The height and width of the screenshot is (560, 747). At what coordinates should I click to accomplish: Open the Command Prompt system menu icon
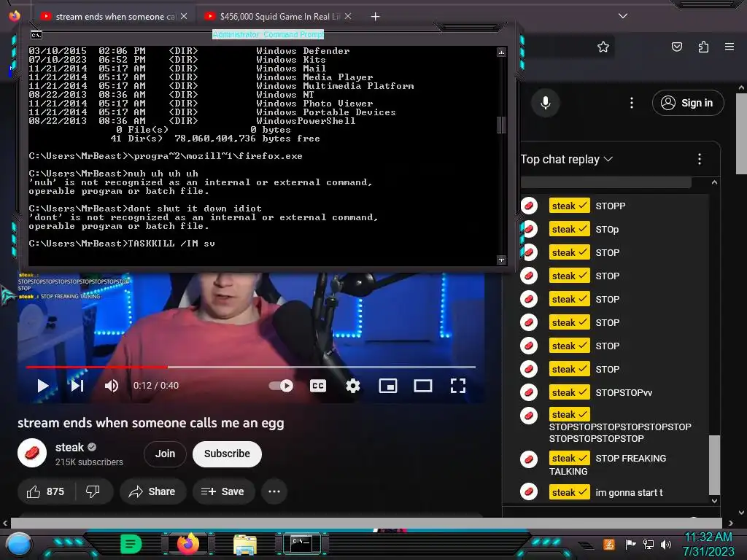click(36, 35)
